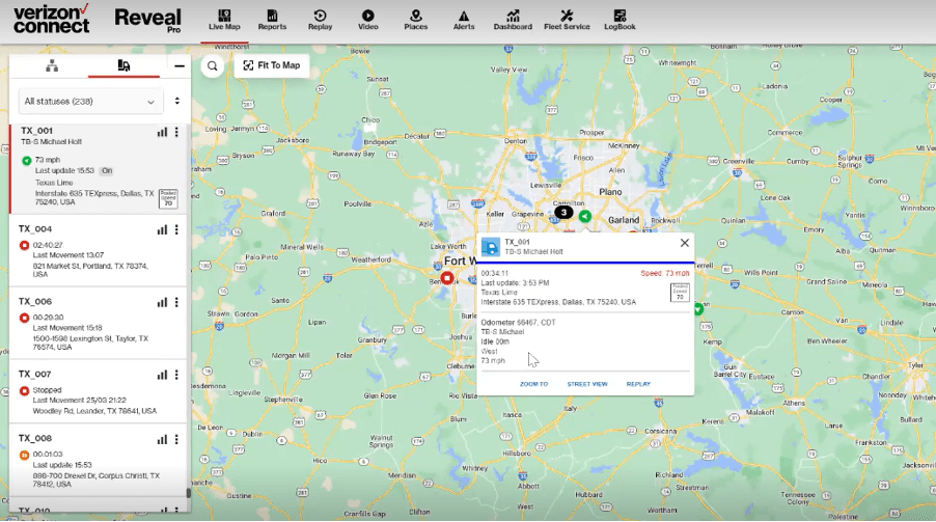Click the TX_001 'On' ignition badge
936x522 pixels.
point(106,171)
